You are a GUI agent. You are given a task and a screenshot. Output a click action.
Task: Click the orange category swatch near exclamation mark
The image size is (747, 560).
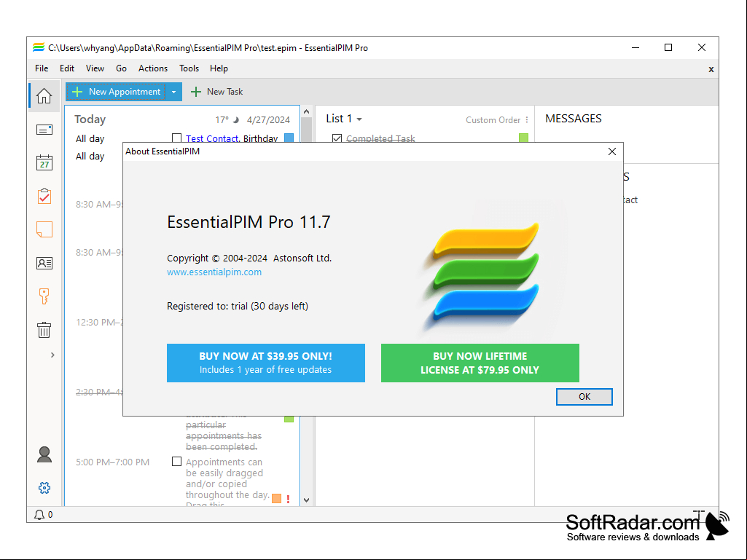coord(276,499)
